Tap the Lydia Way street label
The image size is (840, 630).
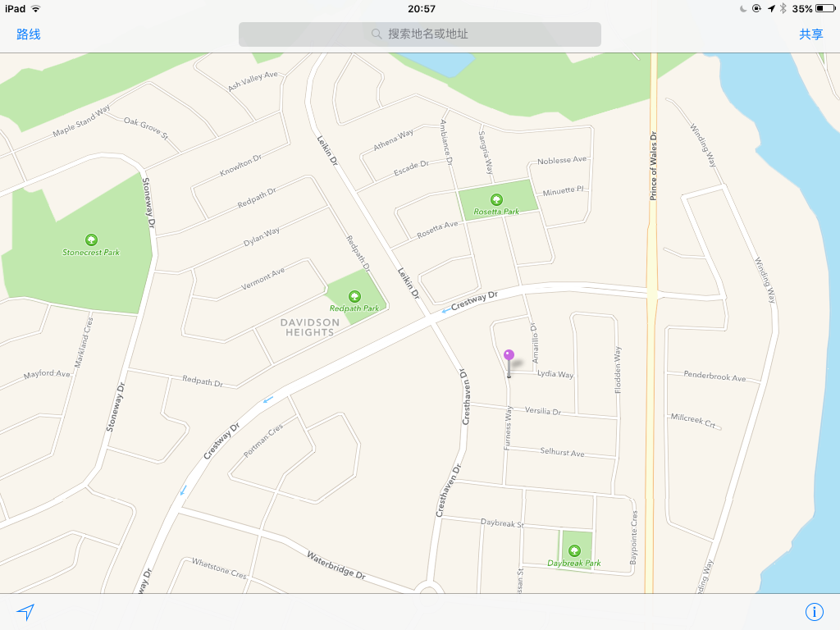pos(555,374)
